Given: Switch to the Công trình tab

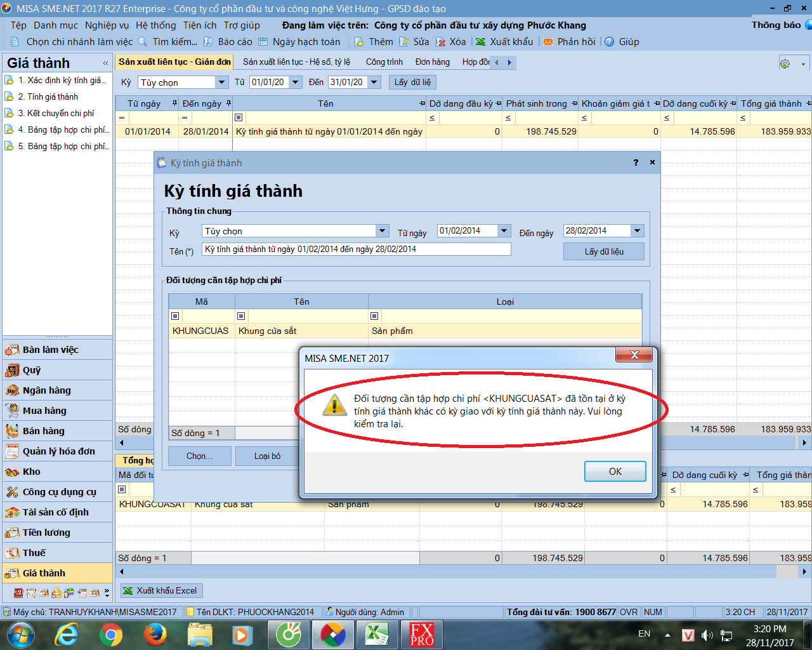Looking at the screenshot, I should 384,62.
